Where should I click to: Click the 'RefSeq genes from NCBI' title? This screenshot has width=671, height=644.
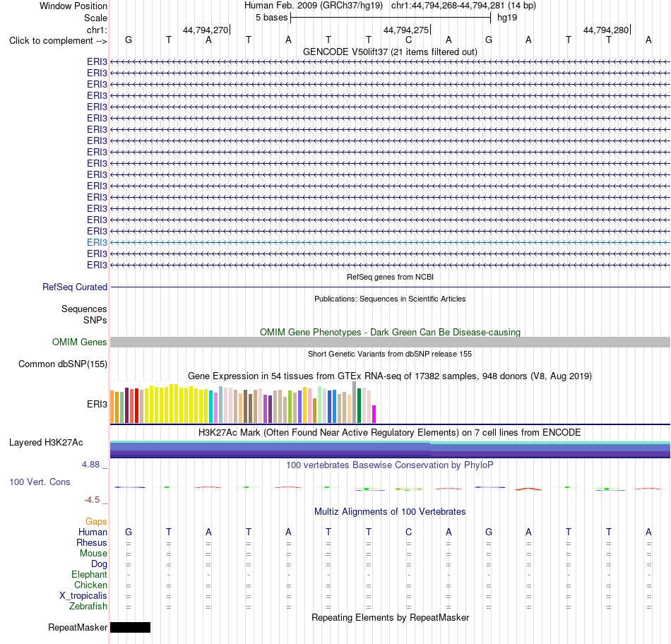click(390, 277)
